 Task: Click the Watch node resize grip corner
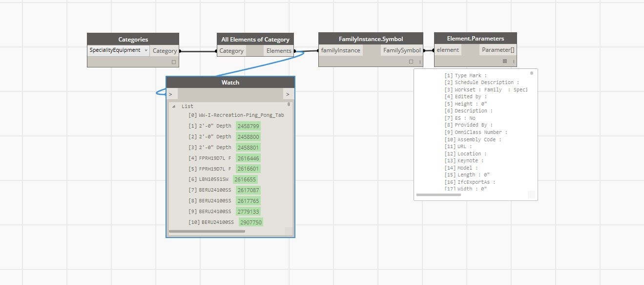coord(289,231)
